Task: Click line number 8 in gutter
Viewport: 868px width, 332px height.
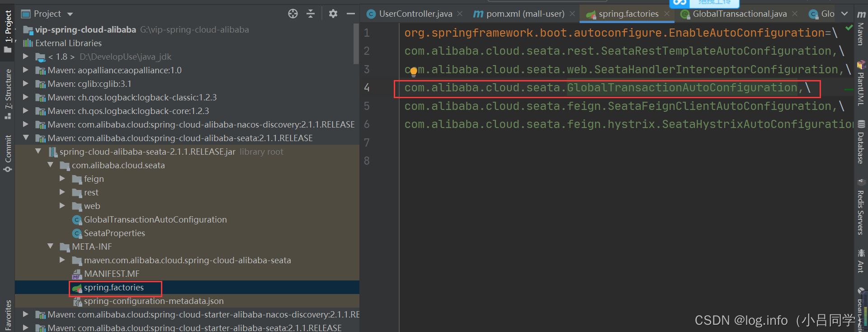Action: click(x=367, y=161)
